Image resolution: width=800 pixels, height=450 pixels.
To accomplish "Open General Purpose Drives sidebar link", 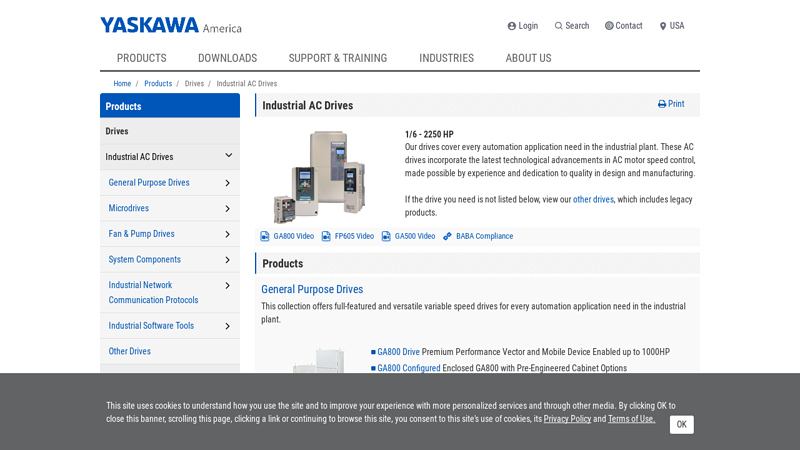I will coord(149,183).
